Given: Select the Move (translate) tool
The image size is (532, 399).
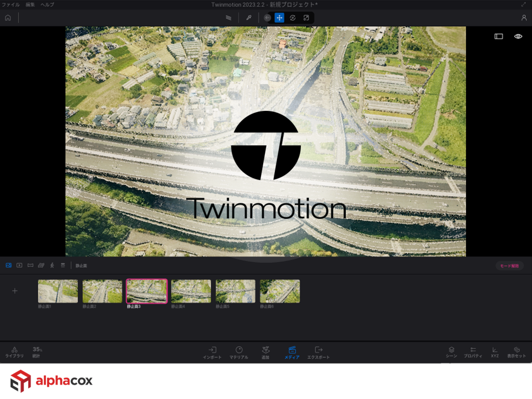Looking at the screenshot, I should (x=279, y=18).
